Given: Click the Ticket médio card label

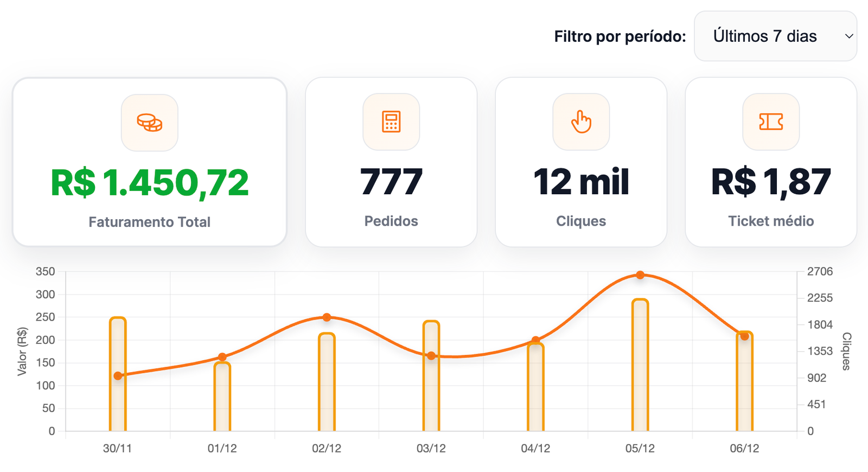Looking at the screenshot, I should pyautogui.click(x=771, y=221).
